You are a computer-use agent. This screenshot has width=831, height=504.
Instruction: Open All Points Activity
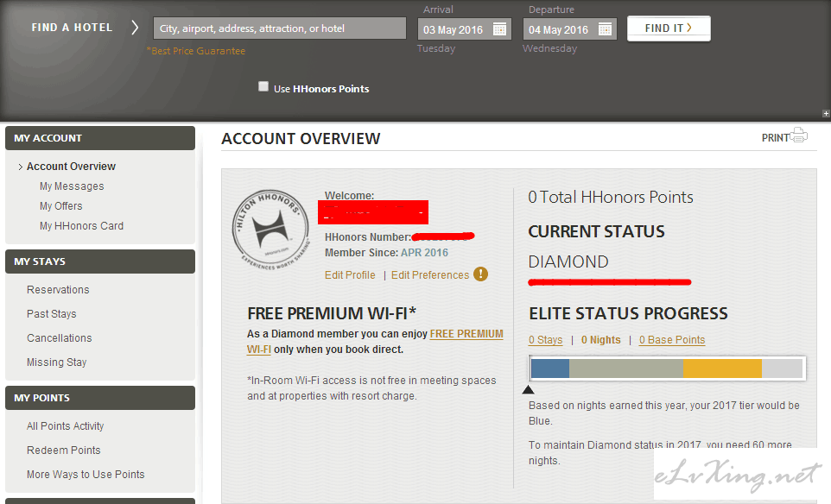click(x=65, y=426)
